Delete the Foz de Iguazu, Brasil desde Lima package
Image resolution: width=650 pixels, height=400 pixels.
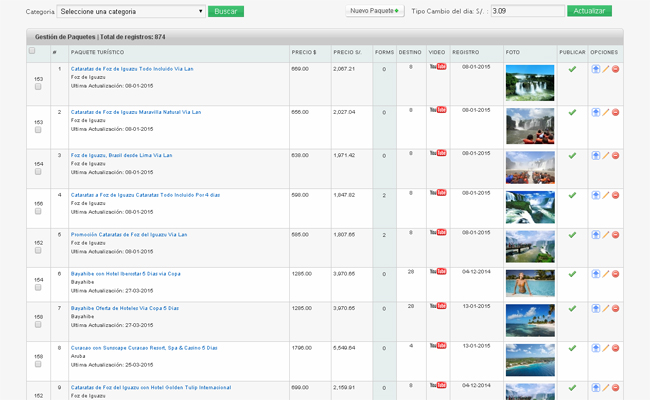(x=615, y=153)
